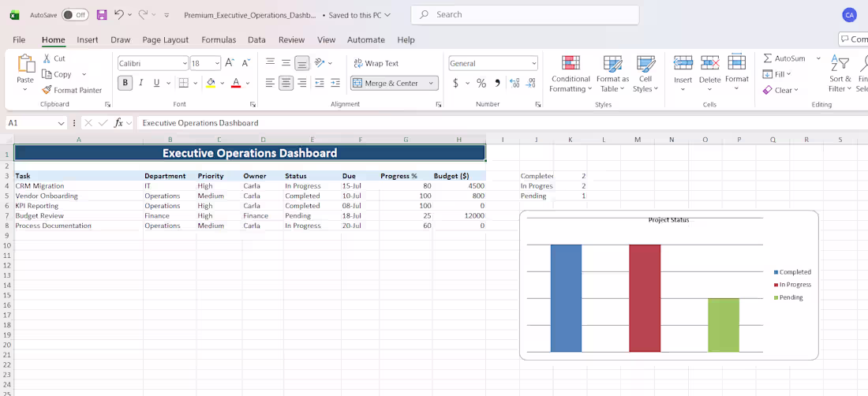
Task: Select blue Completed bar in chart
Action: 566,298
